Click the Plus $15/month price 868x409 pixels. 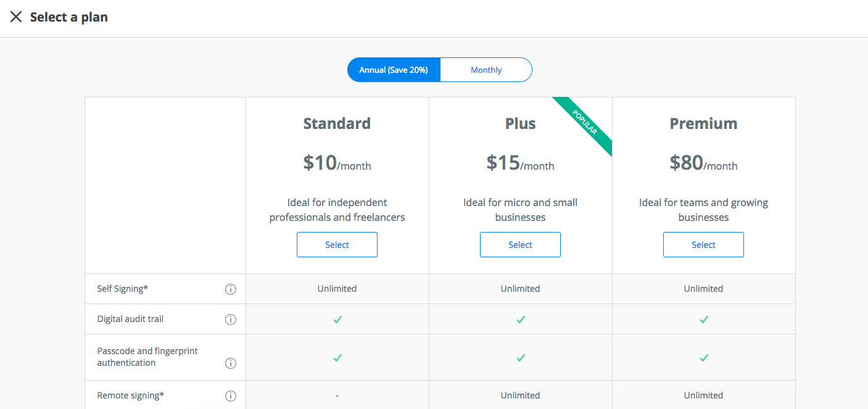[520, 163]
